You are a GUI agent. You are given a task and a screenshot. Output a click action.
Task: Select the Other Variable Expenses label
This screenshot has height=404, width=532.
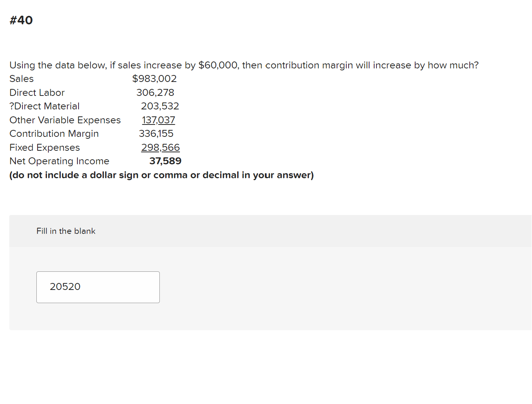tap(65, 120)
